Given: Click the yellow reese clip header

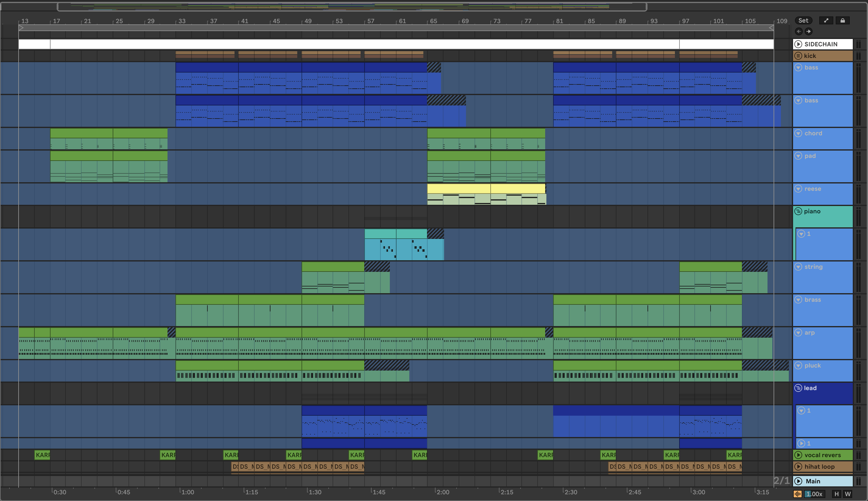Looking at the screenshot, I should click(458, 189).
